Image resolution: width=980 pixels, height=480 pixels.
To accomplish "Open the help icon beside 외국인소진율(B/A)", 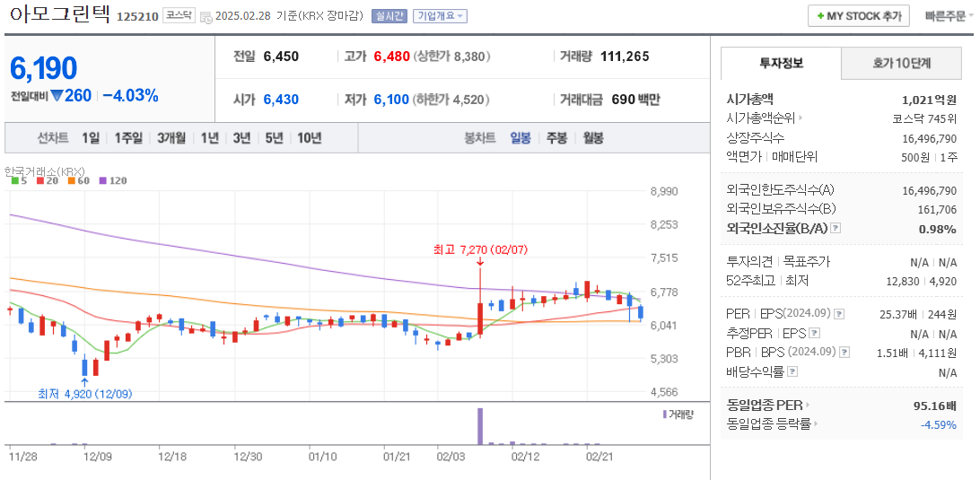I will click(x=836, y=229).
